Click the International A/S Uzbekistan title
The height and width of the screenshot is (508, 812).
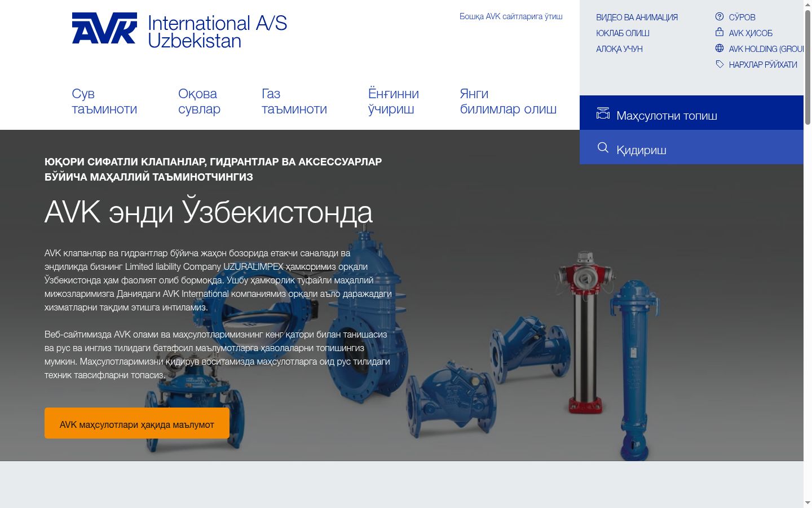click(x=218, y=32)
